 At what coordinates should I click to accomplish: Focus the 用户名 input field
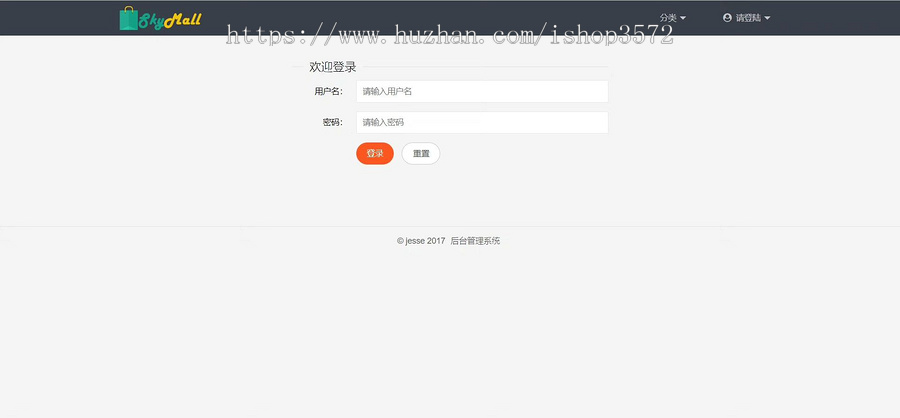click(482, 91)
